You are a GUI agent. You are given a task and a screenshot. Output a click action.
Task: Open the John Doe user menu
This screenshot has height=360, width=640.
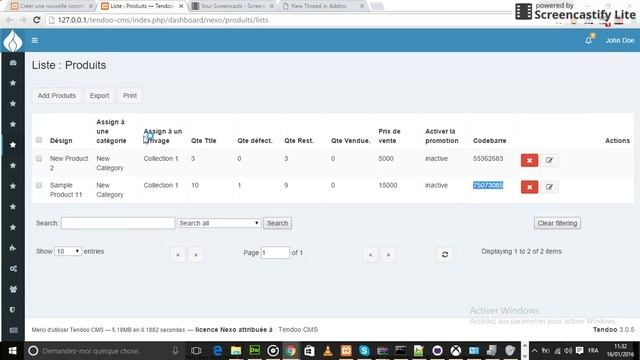click(x=620, y=40)
